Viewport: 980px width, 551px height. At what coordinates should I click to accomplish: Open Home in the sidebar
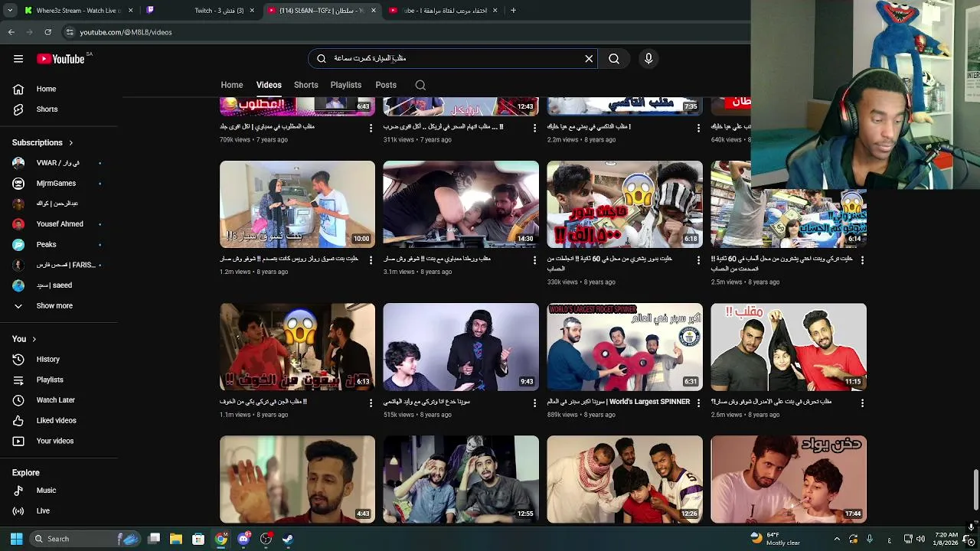point(46,89)
